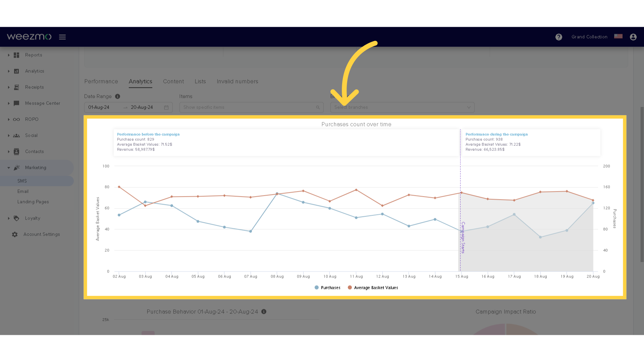Open the help question mark icon
Image resolution: width=644 pixels, height=362 pixels.
click(x=559, y=37)
